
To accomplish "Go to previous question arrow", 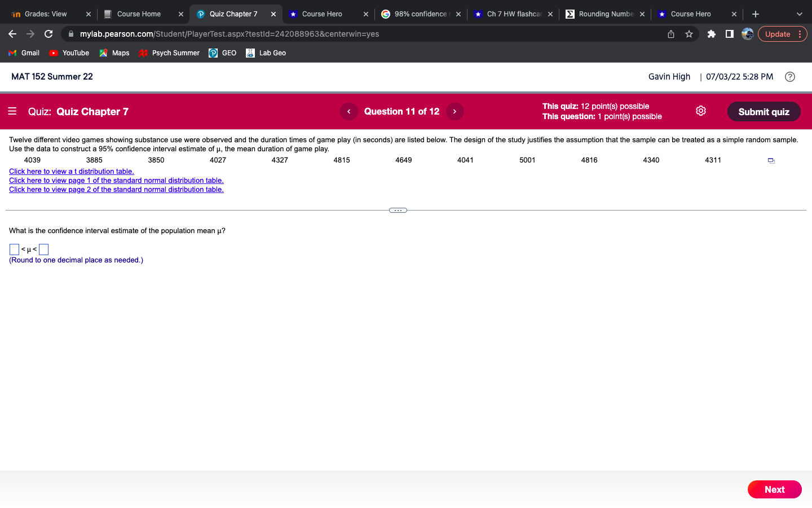I will coord(349,112).
